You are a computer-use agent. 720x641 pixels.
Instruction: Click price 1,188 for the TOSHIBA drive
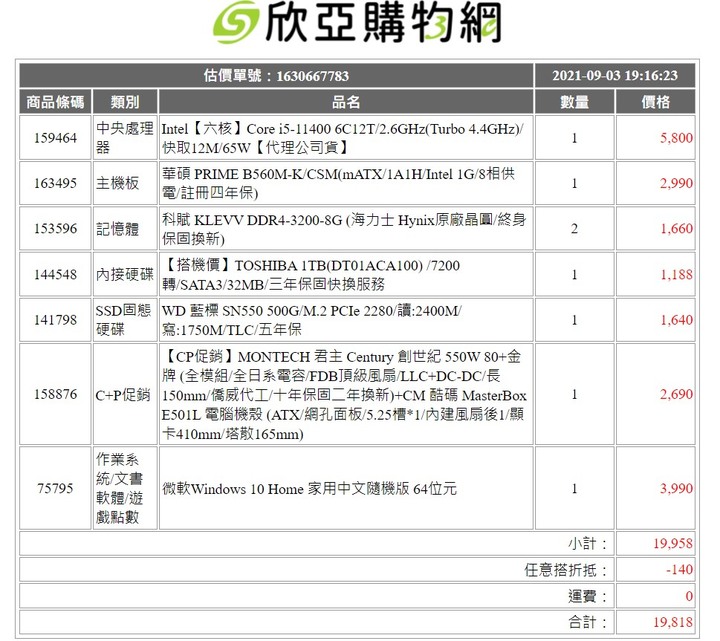676,275
